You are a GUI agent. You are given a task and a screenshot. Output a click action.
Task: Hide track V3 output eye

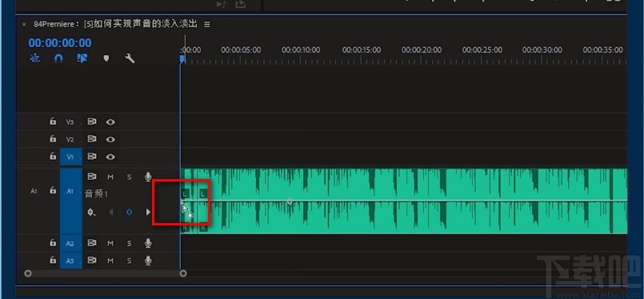[110, 122]
